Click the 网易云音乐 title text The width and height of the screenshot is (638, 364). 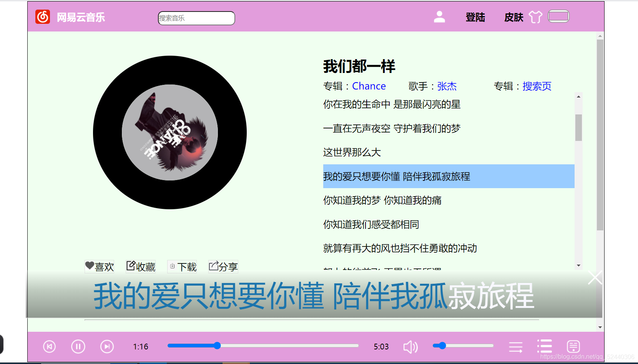tap(81, 17)
